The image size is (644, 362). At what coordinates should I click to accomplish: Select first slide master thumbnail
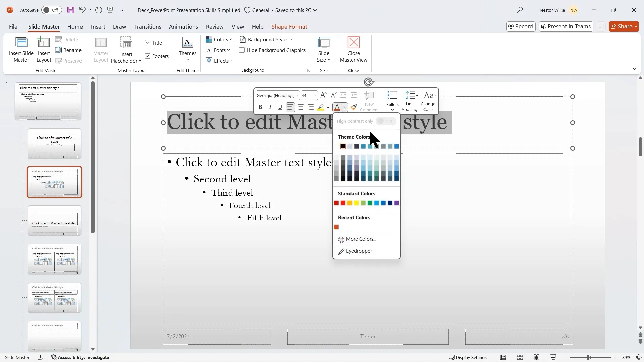(48, 102)
